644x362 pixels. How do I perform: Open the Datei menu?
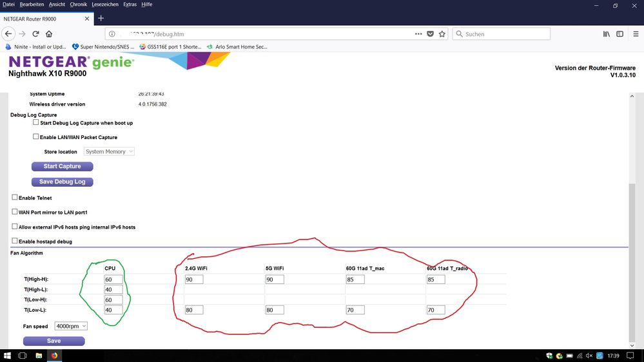8,5
